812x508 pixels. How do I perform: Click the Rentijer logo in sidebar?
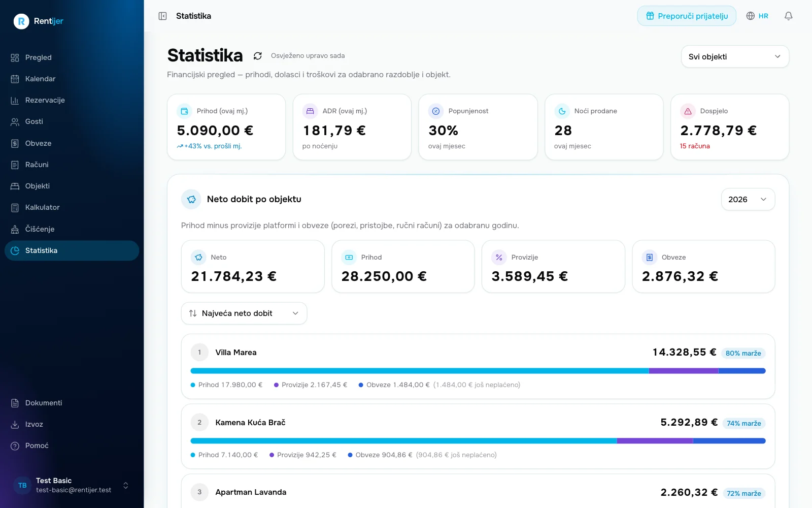tap(39, 21)
